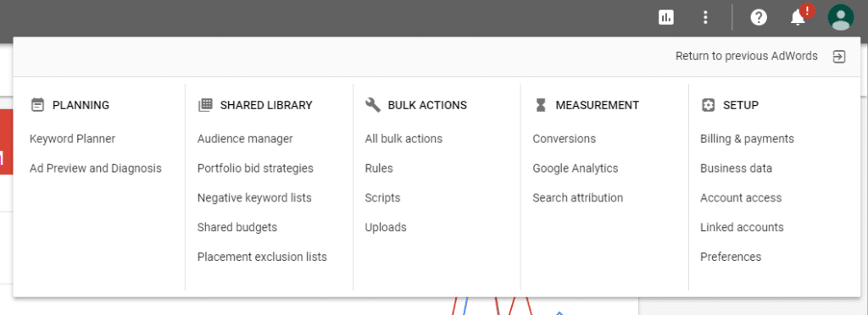Screen dimensions: 868x315
Task: Go to Audience manager
Action: (245, 139)
